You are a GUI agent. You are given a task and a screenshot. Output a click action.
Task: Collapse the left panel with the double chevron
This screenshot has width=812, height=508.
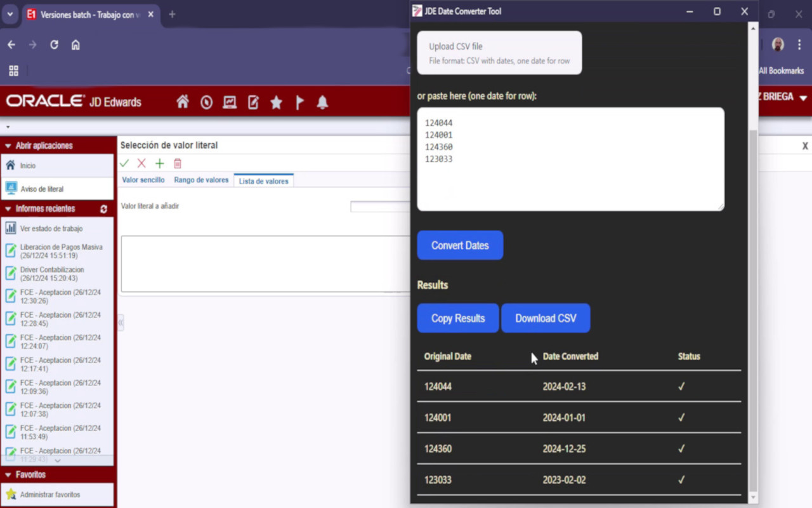tap(120, 323)
